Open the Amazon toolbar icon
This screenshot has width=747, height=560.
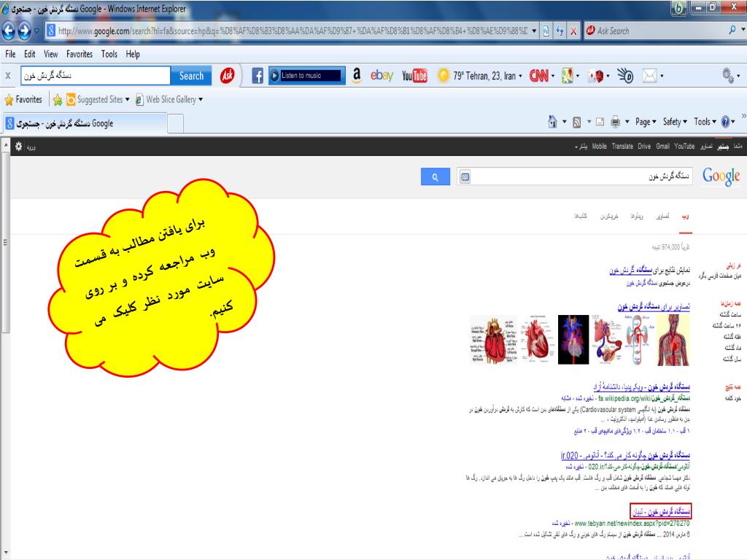click(357, 75)
